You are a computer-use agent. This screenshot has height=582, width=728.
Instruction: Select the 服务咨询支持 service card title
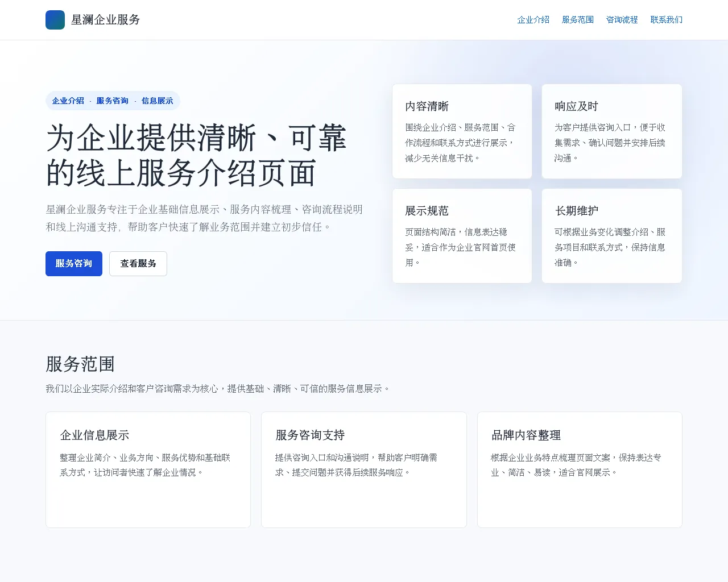coord(310,435)
